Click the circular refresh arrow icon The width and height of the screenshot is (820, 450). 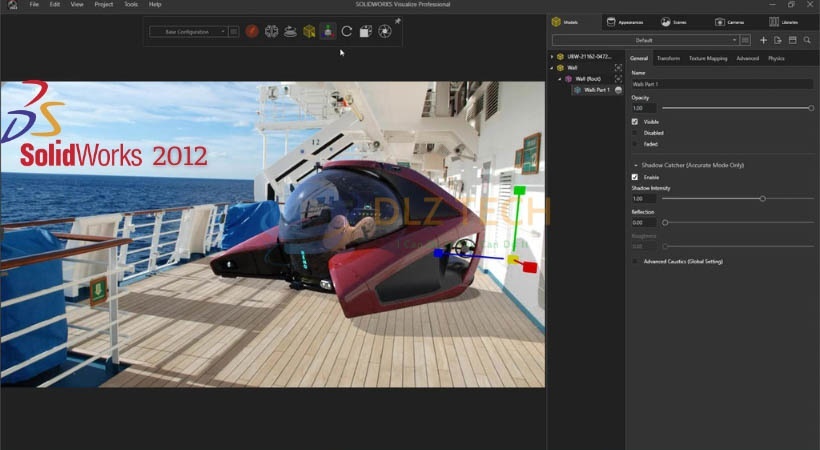click(346, 31)
